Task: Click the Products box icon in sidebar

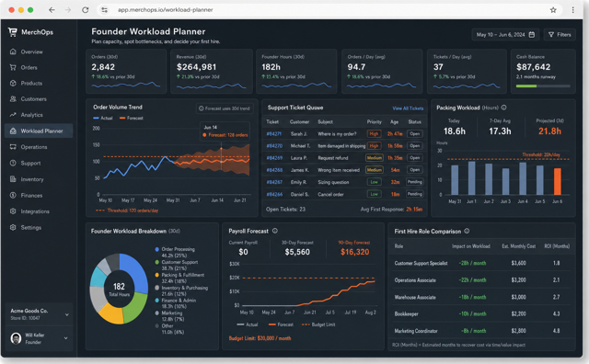Action: tap(13, 84)
